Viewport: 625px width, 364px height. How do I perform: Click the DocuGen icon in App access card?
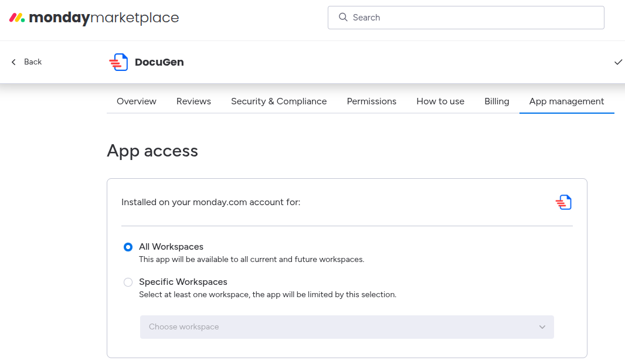pyautogui.click(x=563, y=202)
